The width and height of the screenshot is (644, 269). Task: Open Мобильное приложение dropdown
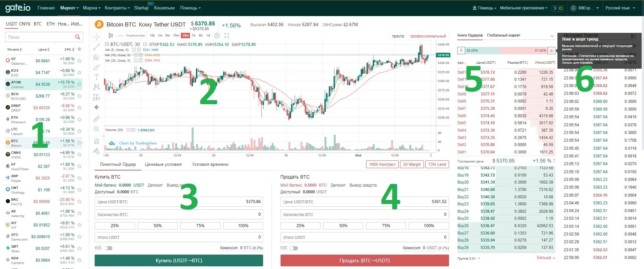[x=524, y=8]
